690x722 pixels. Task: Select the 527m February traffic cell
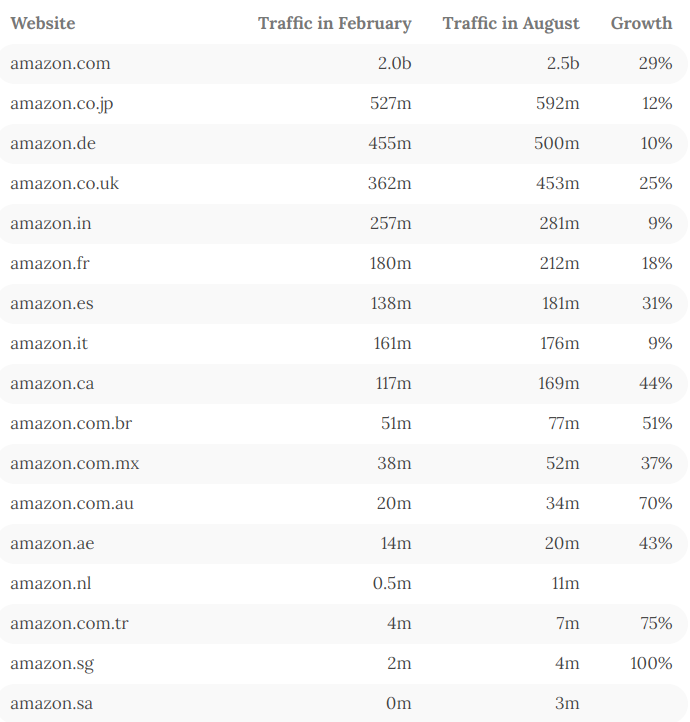[390, 103]
